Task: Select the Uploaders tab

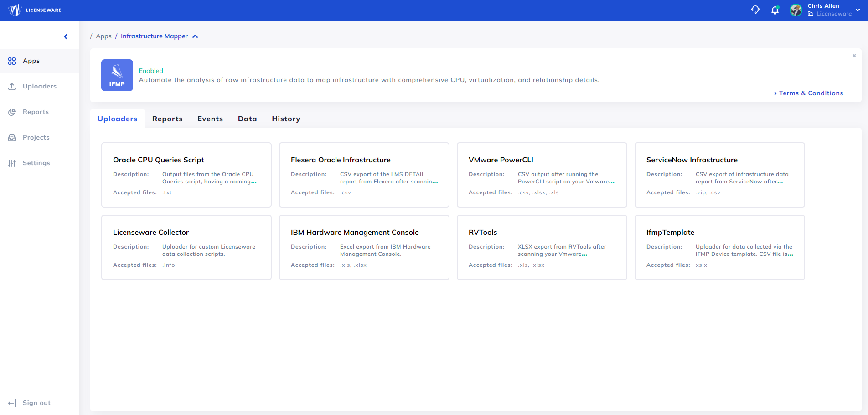Action: (118, 119)
